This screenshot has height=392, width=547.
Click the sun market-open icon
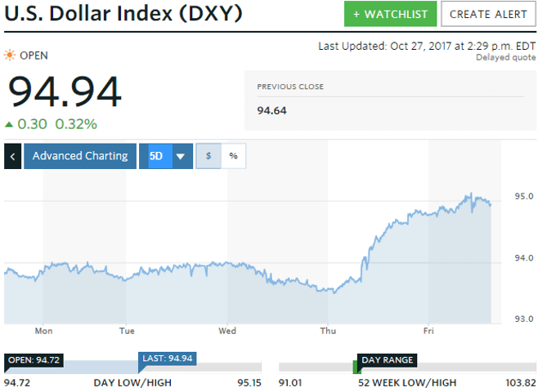(10, 56)
